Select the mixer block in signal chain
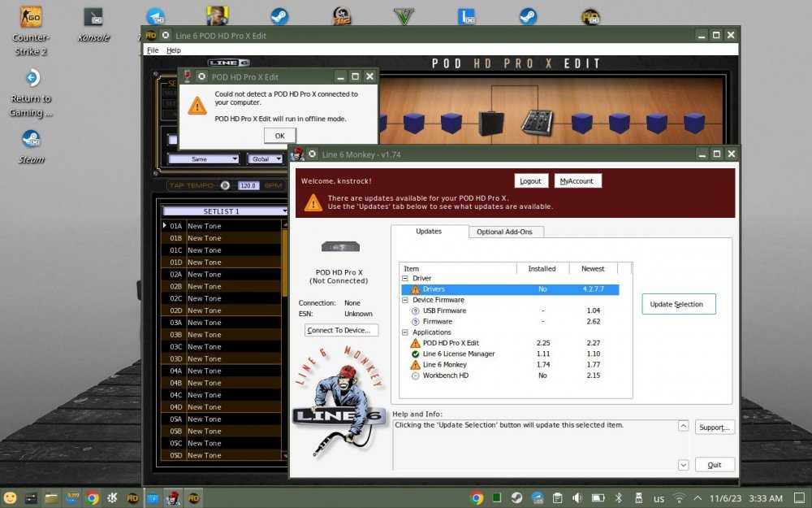This screenshot has width=812, height=508. (x=535, y=123)
